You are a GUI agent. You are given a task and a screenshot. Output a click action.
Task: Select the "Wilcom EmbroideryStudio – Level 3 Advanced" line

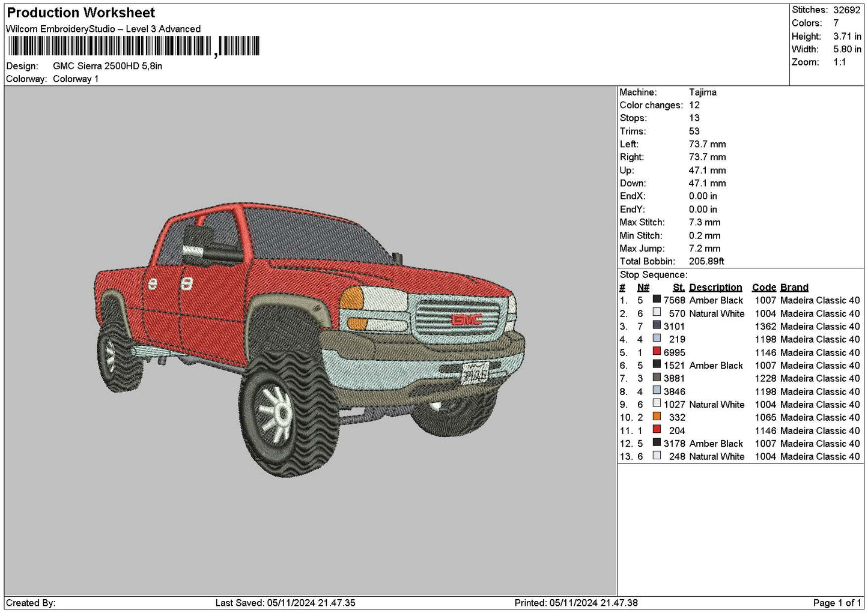pyautogui.click(x=103, y=29)
